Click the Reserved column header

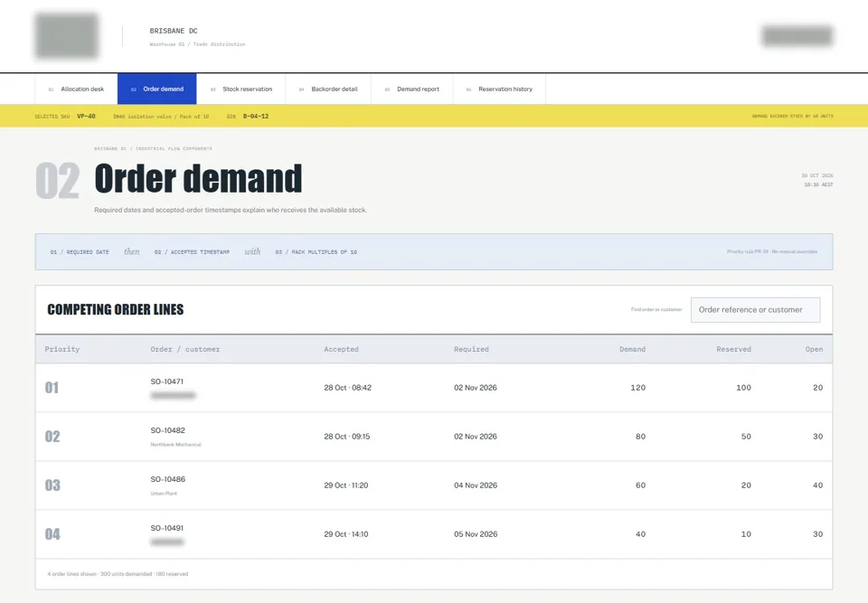pos(733,349)
